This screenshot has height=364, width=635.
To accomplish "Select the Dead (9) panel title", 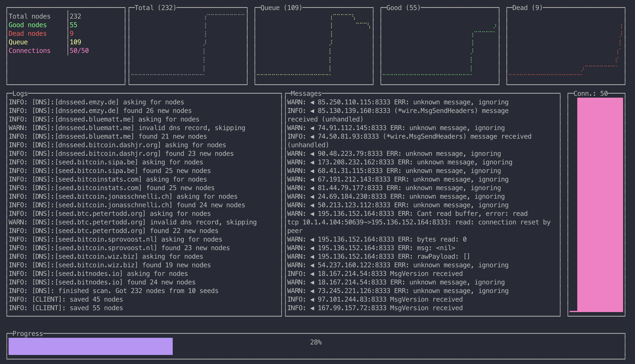I will pyautogui.click(x=527, y=8).
